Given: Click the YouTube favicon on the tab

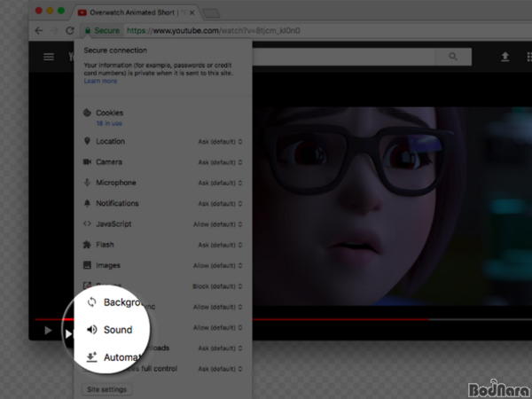Looking at the screenshot, I should point(82,13).
